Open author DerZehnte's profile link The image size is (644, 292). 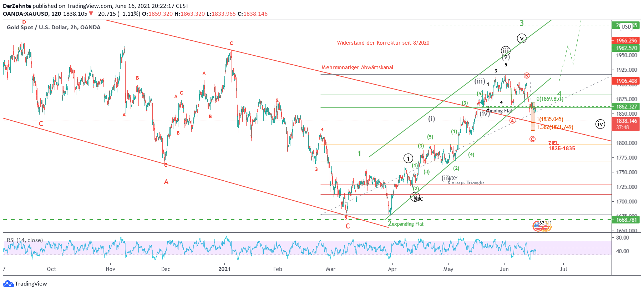[17, 6]
